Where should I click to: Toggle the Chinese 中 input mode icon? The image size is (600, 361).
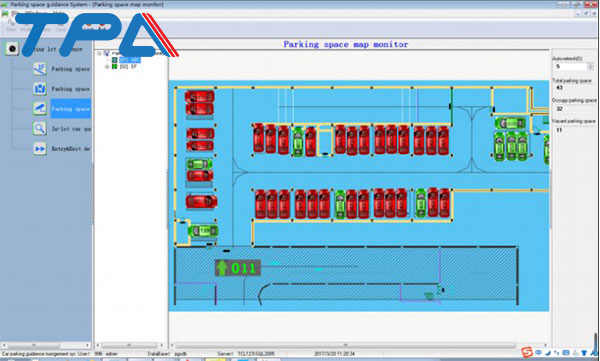[539, 353]
